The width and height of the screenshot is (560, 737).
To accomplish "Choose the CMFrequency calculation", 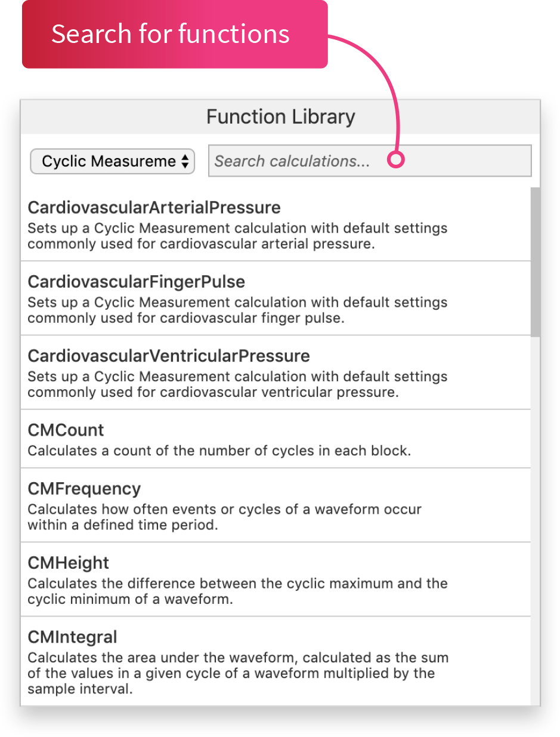I will [x=83, y=488].
